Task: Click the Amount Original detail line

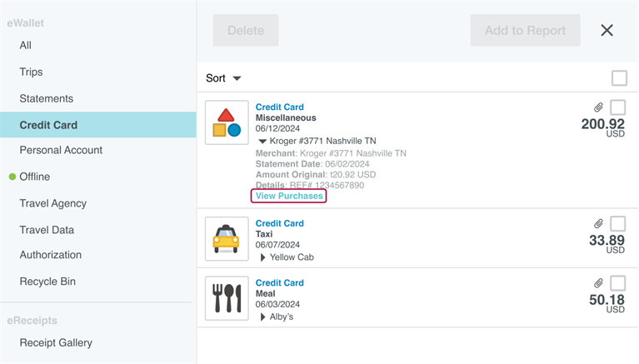Action: click(316, 174)
